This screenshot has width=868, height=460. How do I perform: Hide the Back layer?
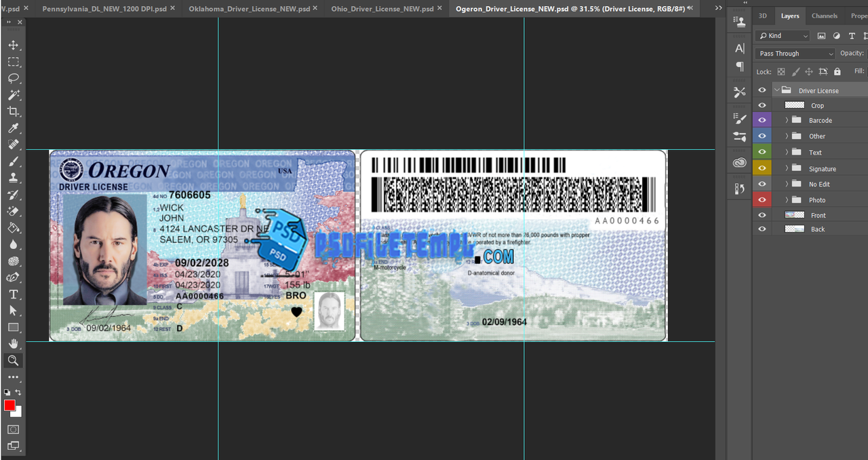762,229
